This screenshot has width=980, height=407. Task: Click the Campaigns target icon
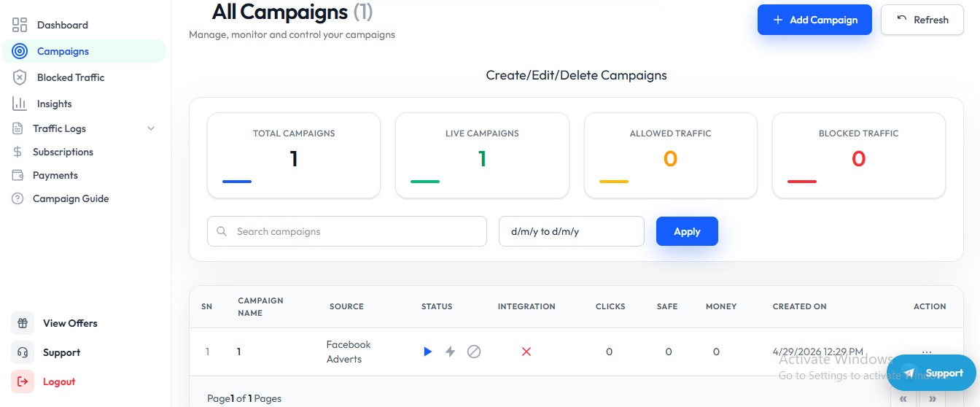click(20, 51)
